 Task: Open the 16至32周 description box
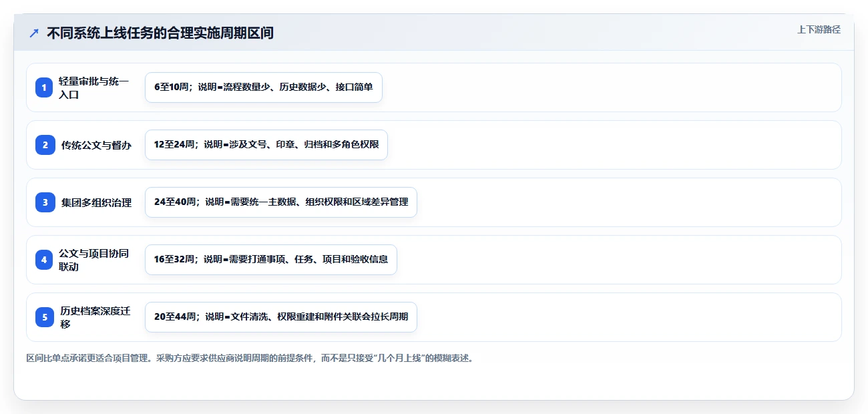point(271,260)
